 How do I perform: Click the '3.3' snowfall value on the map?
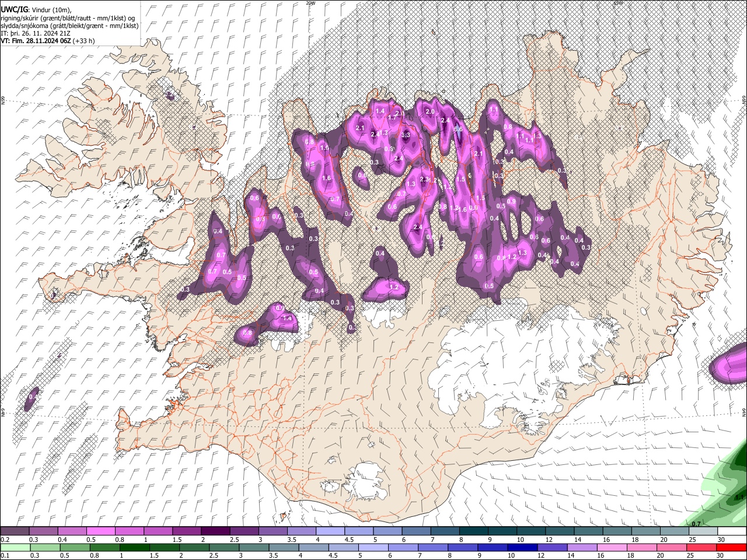point(406,135)
